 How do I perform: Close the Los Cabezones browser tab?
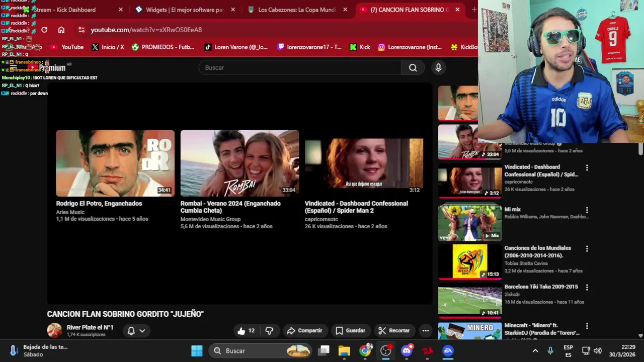345,10
